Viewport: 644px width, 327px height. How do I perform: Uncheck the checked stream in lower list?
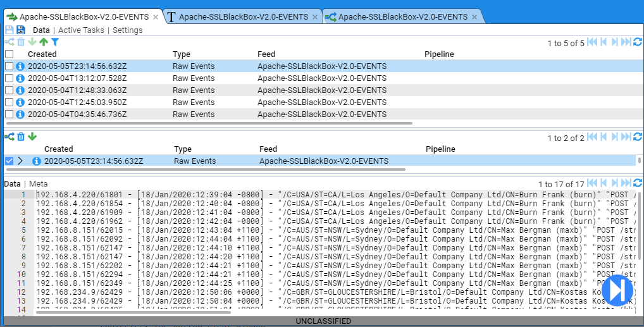point(9,161)
